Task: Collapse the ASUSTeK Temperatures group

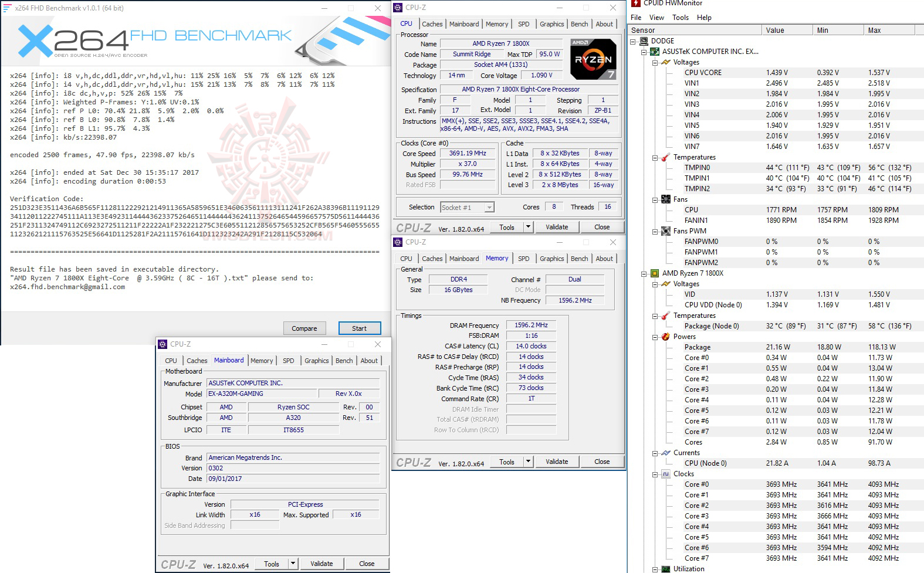Action: [655, 158]
